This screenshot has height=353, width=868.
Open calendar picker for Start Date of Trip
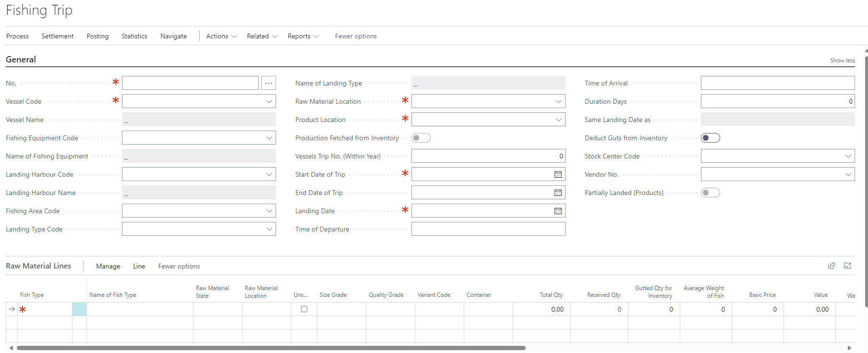(x=558, y=174)
